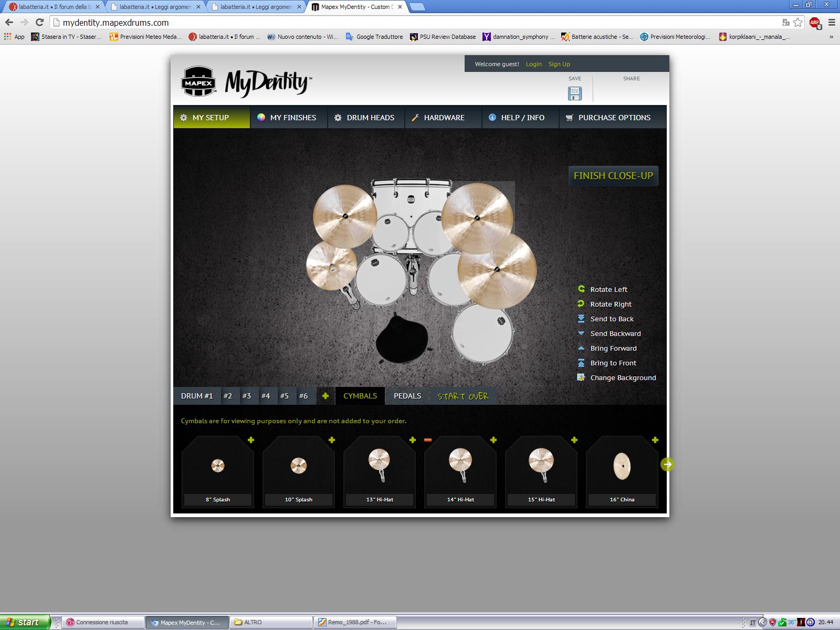Click the Send to Back icon

point(581,319)
